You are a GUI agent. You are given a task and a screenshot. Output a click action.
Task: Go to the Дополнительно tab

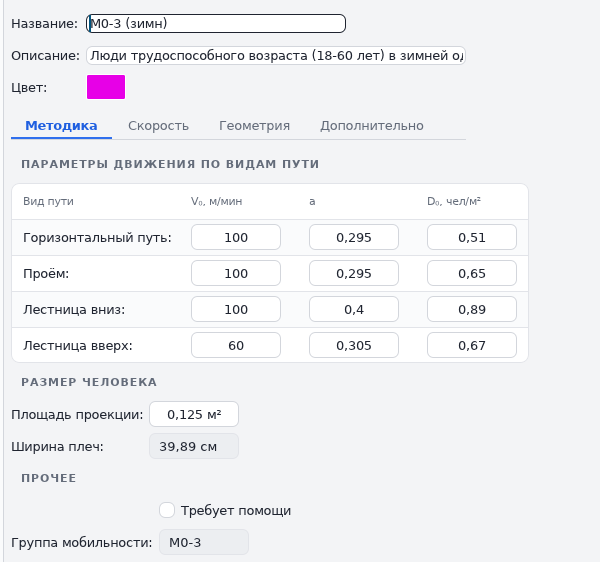pyautogui.click(x=372, y=126)
